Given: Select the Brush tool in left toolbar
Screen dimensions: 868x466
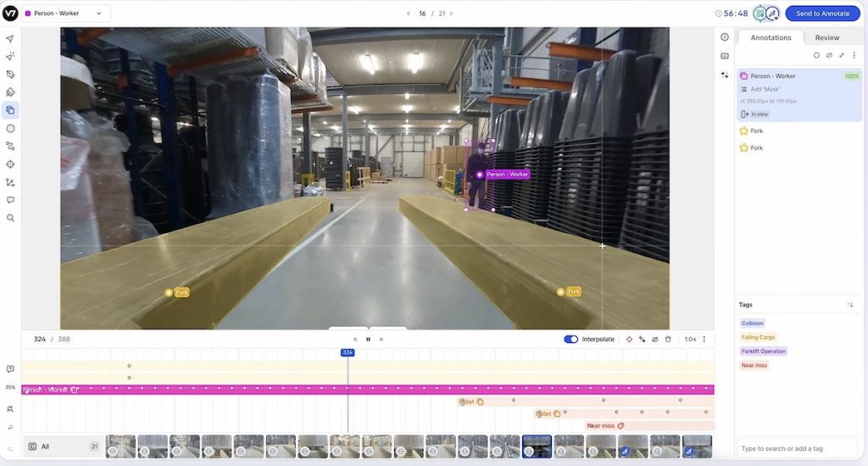Looking at the screenshot, I should click(x=10, y=74).
